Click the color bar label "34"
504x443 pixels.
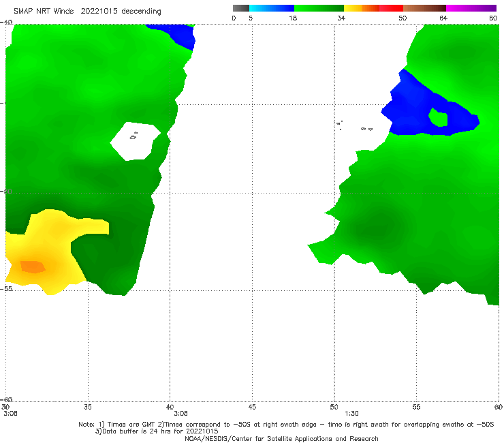341,18
